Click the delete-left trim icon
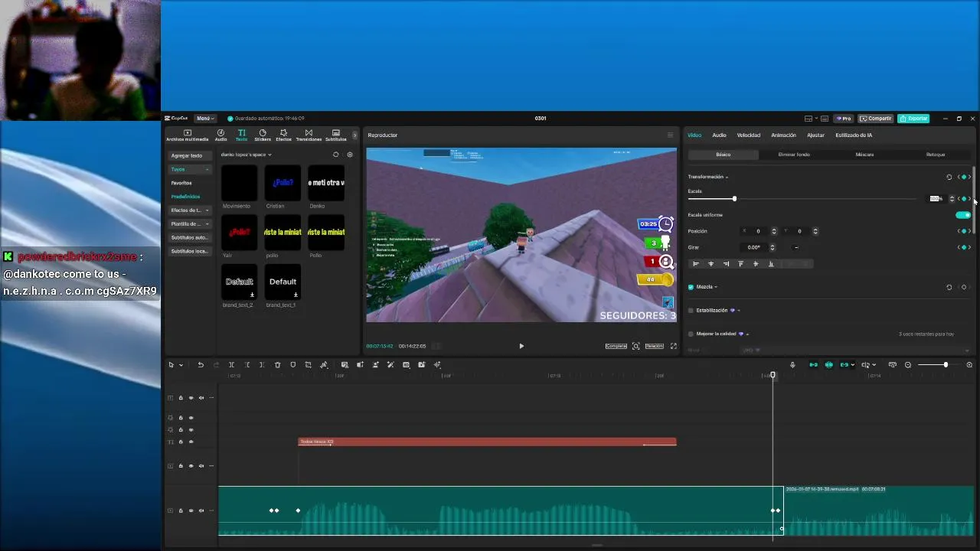Screen dimensions: 980x551 click(x=247, y=365)
